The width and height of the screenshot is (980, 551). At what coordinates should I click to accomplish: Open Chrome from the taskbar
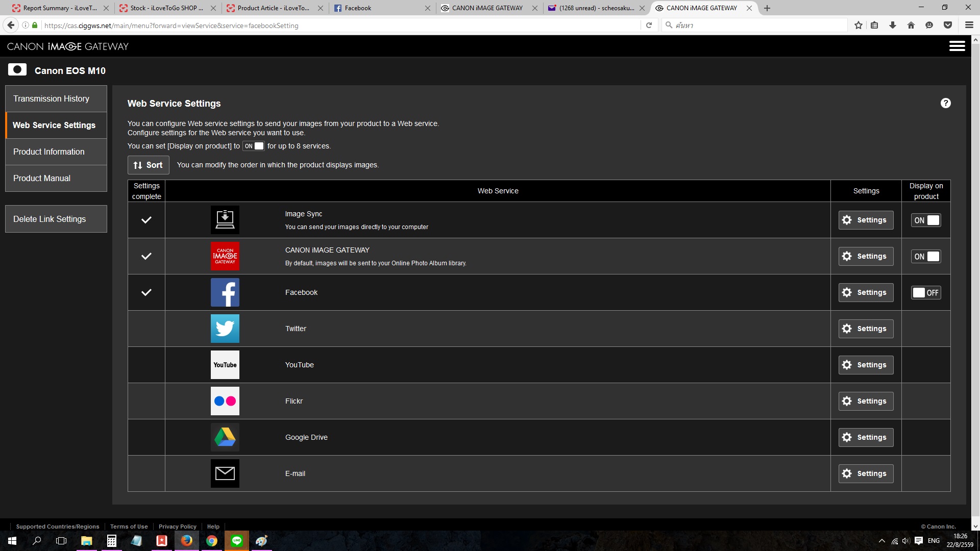(212, 541)
